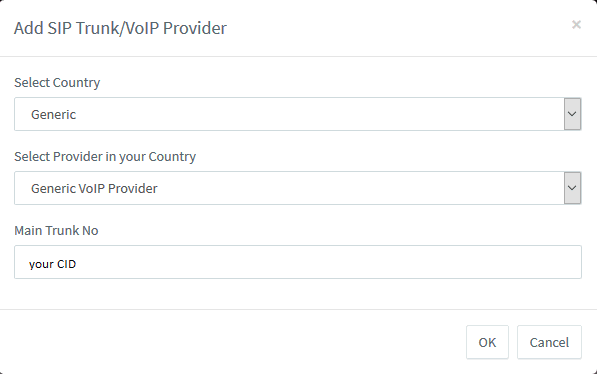Click the Generic country combo box

pyautogui.click(x=298, y=114)
